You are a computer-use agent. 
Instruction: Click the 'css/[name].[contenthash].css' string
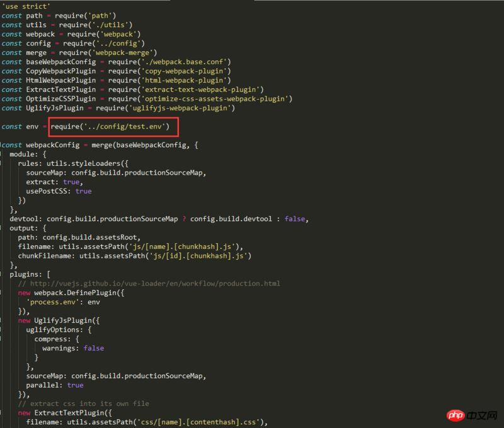click(x=198, y=422)
